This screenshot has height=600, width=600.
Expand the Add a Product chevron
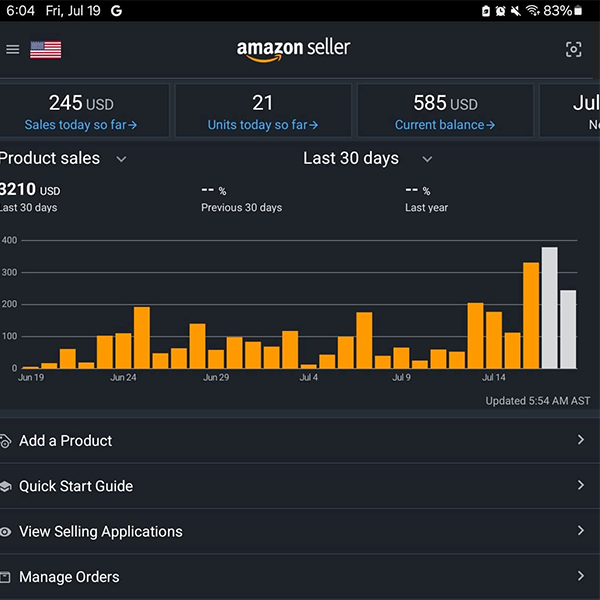(x=580, y=440)
